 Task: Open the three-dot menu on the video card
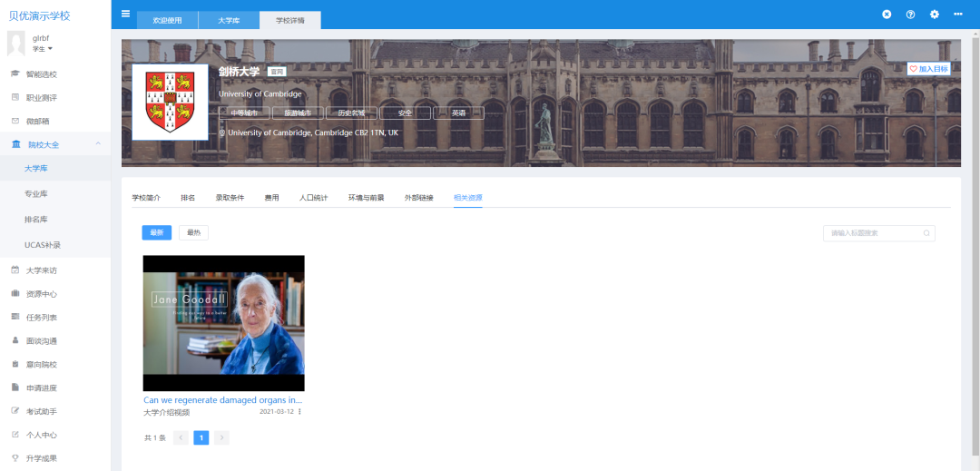click(x=299, y=412)
